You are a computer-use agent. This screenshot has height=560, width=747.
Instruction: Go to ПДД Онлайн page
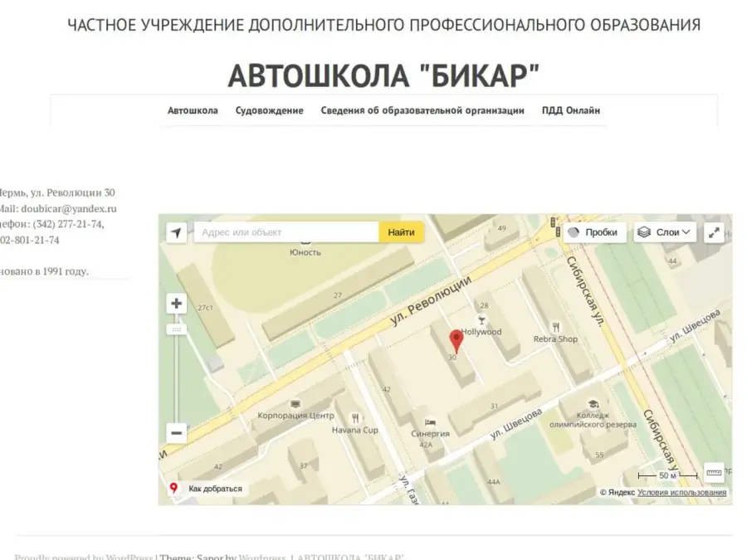pos(570,110)
